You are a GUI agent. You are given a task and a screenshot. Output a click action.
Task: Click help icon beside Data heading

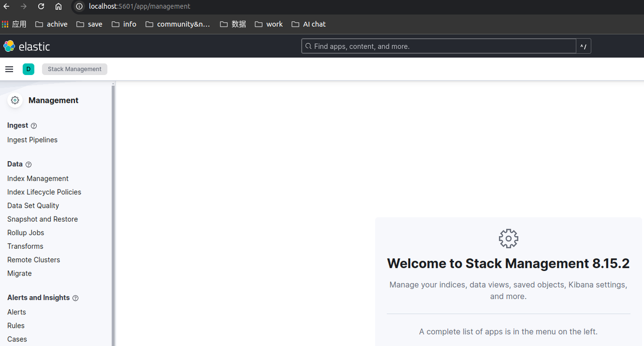click(29, 165)
